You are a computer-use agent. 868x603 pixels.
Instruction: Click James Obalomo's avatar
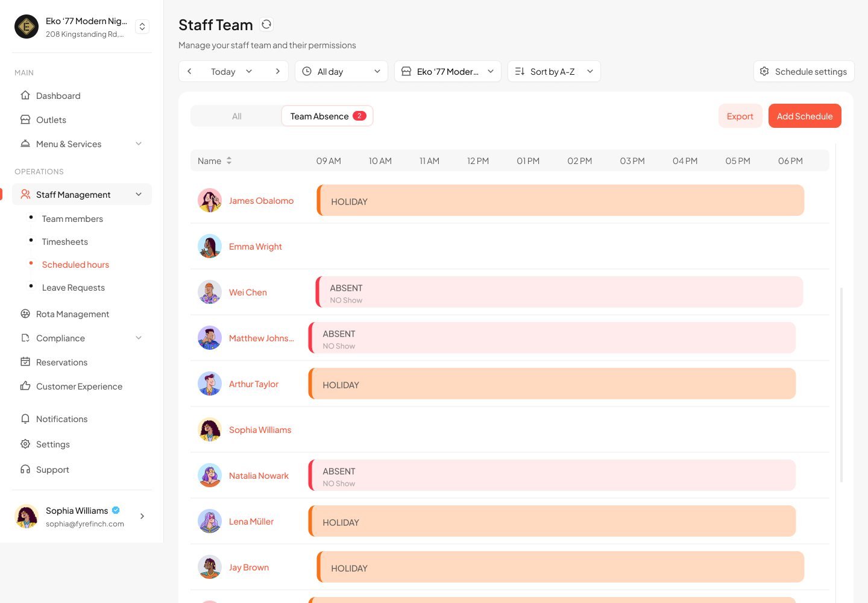coord(210,200)
